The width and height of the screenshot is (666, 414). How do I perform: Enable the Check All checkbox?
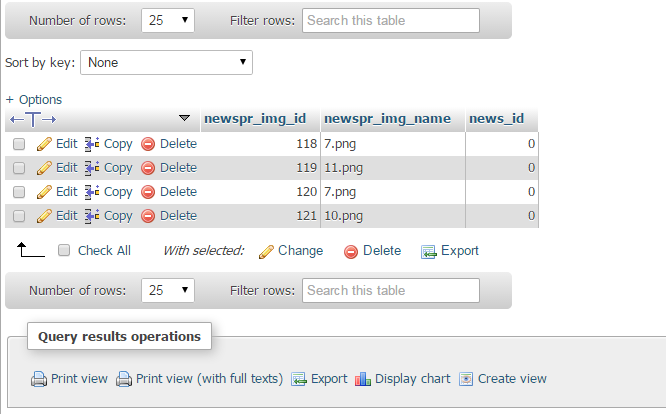[x=64, y=251]
